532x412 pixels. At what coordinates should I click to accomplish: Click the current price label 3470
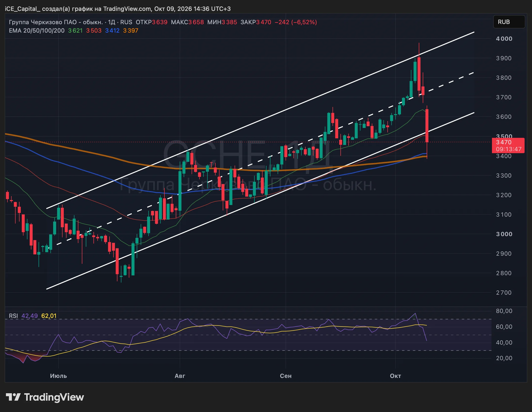(504, 142)
